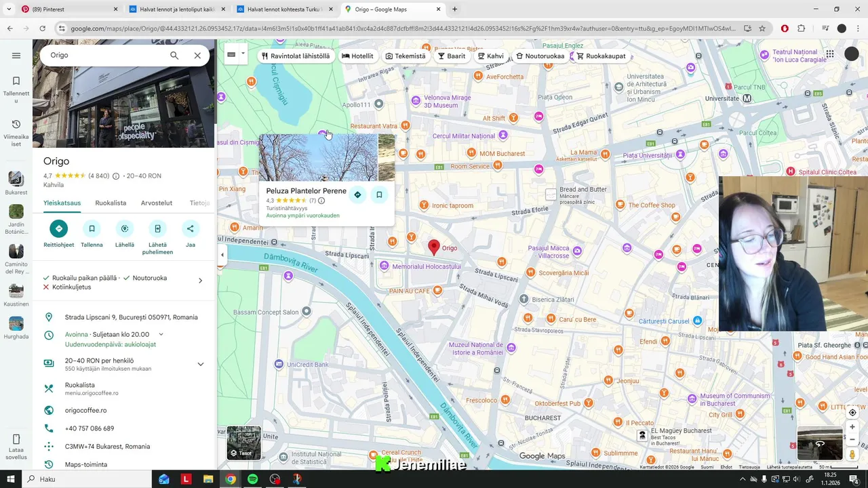Image resolution: width=868 pixels, height=488 pixels.
Task: Expand the Street View imagery strip
Action: [820, 444]
